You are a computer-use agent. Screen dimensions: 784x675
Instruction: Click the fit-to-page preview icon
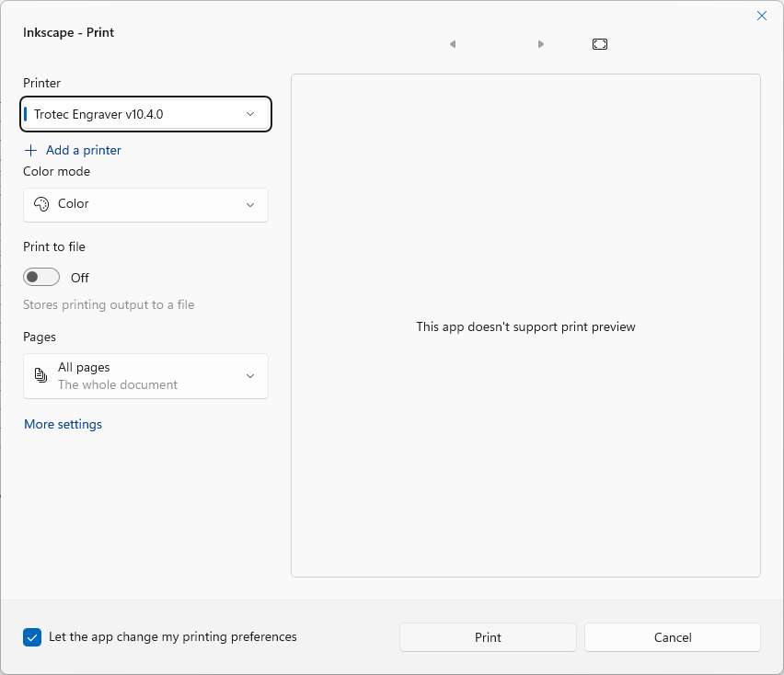[x=600, y=44]
